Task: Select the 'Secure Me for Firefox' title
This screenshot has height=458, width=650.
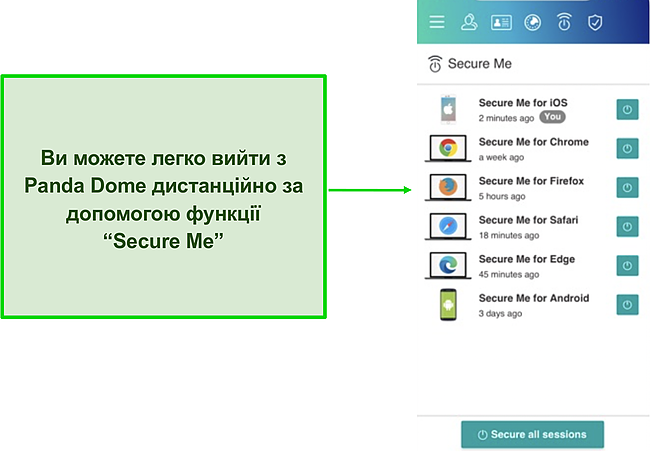Action: (531, 181)
